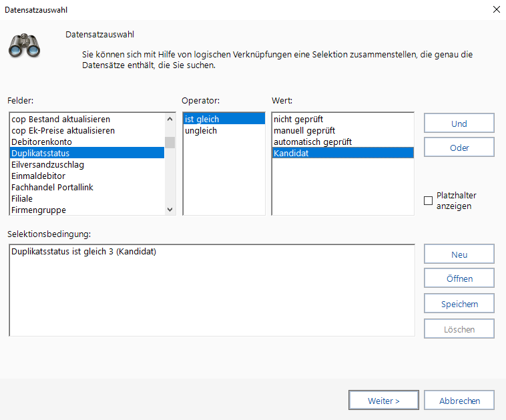Enable the Platzhalter anzeigen checkbox
506x420 pixels.
pyautogui.click(x=429, y=201)
